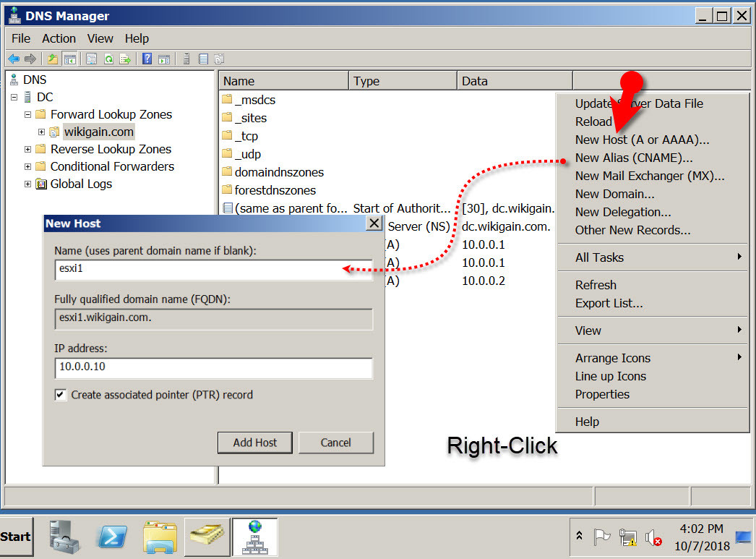Click the greyed documents icon at toolbar end

[x=220, y=59]
